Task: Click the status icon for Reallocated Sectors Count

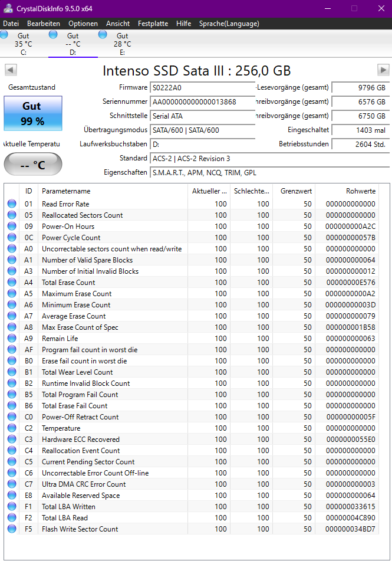Action: point(12,215)
